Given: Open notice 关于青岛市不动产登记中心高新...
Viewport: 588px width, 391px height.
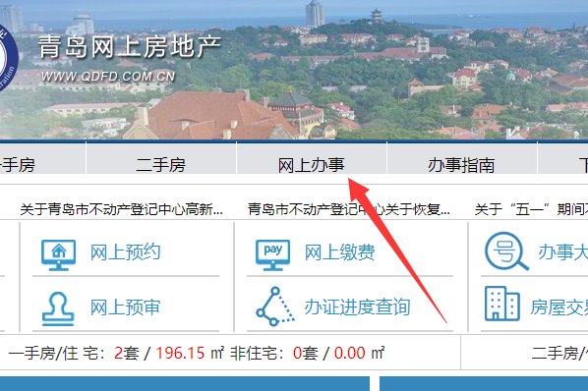Looking at the screenshot, I should tap(122, 209).
